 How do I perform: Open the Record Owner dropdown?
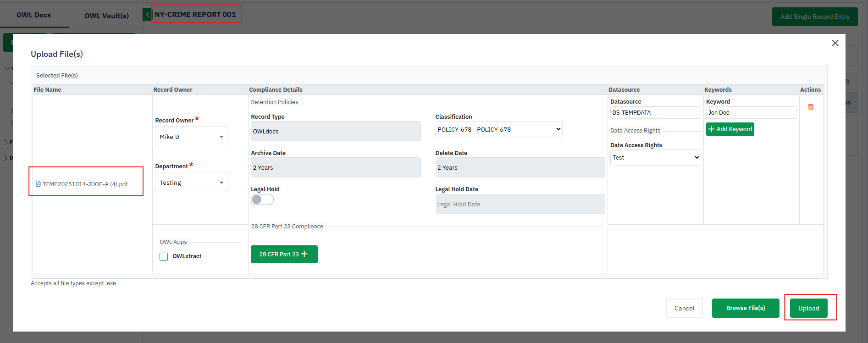pos(192,137)
